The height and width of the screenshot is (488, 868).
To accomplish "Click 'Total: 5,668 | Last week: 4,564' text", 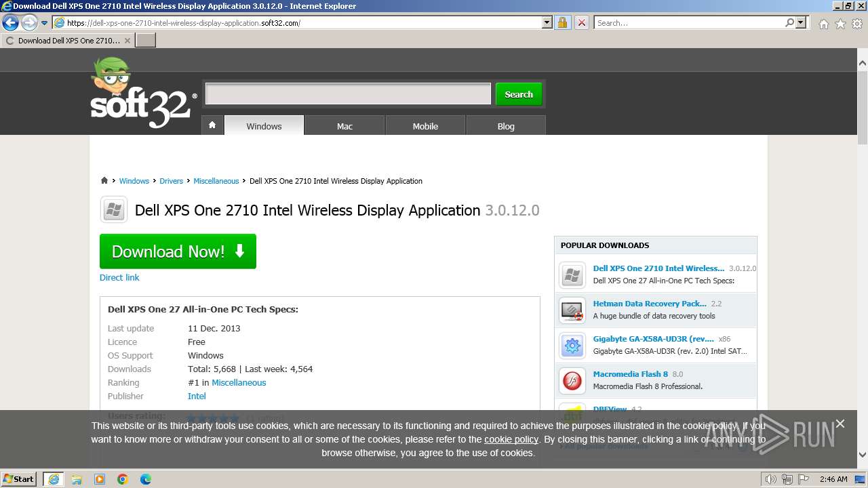I will coord(250,369).
